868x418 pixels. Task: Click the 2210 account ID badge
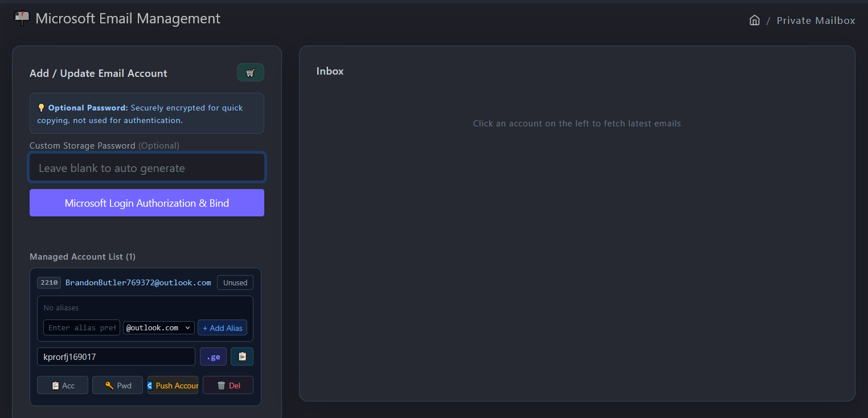coord(49,282)
